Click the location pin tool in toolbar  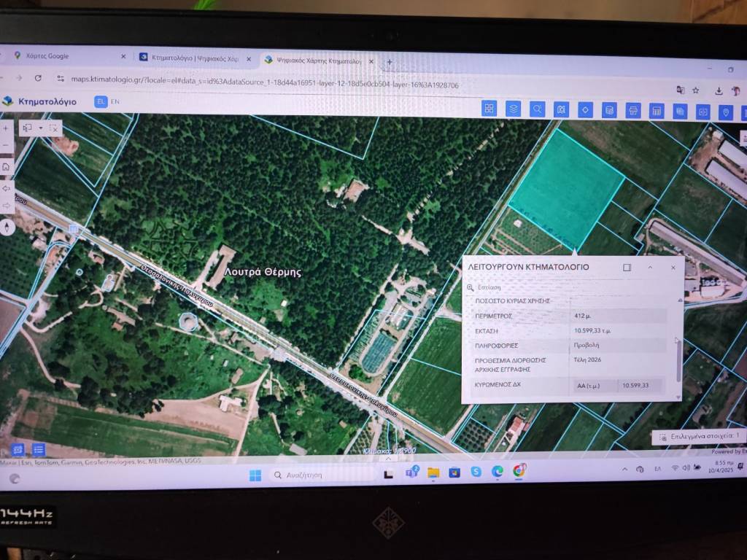pyautogui.click(x=725, y=112)
